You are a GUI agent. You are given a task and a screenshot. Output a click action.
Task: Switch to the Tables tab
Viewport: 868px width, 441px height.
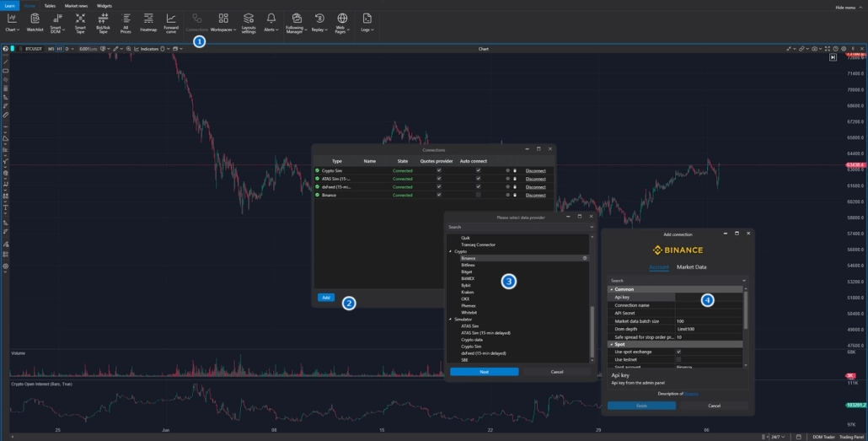50,6
